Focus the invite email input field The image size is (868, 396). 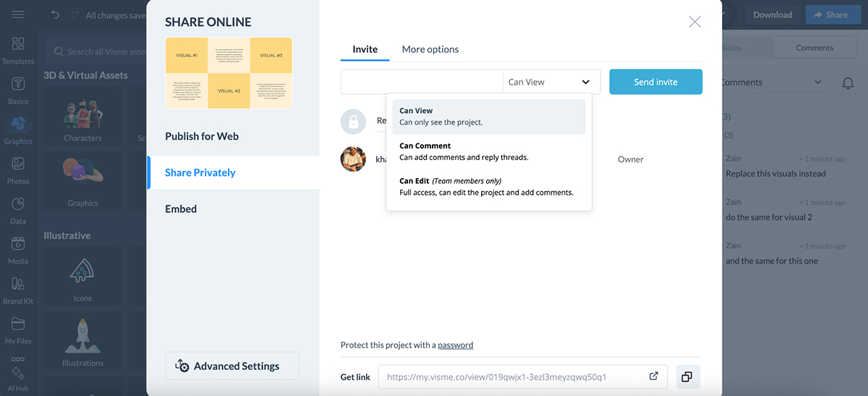[422, 82]
